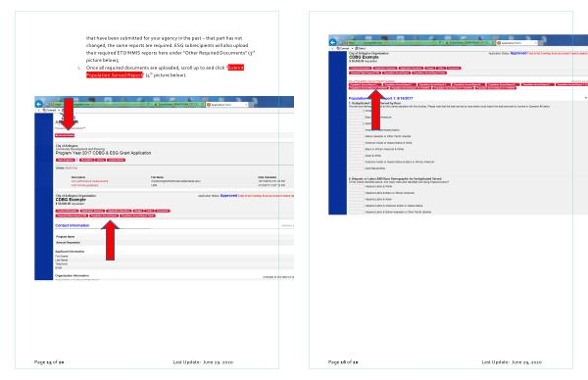Click 'Program Year 2017 CDBG & ESG Grant Application' title
This screenshot has width=588, height=380.
click(x=104, y=153)
